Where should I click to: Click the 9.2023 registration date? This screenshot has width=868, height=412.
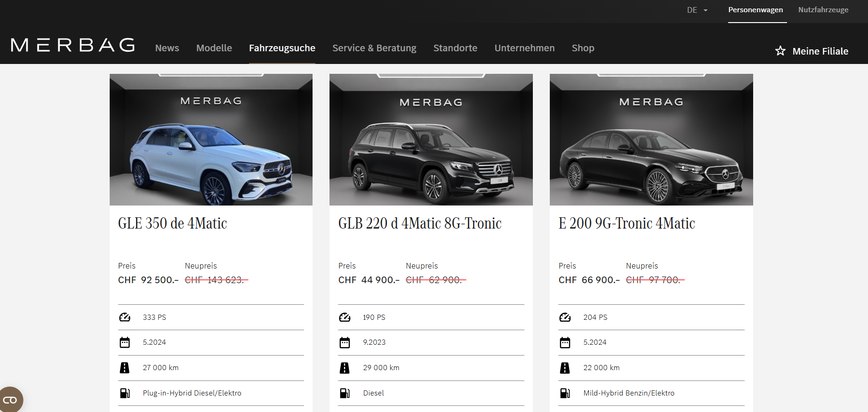(x=374, y=342)
